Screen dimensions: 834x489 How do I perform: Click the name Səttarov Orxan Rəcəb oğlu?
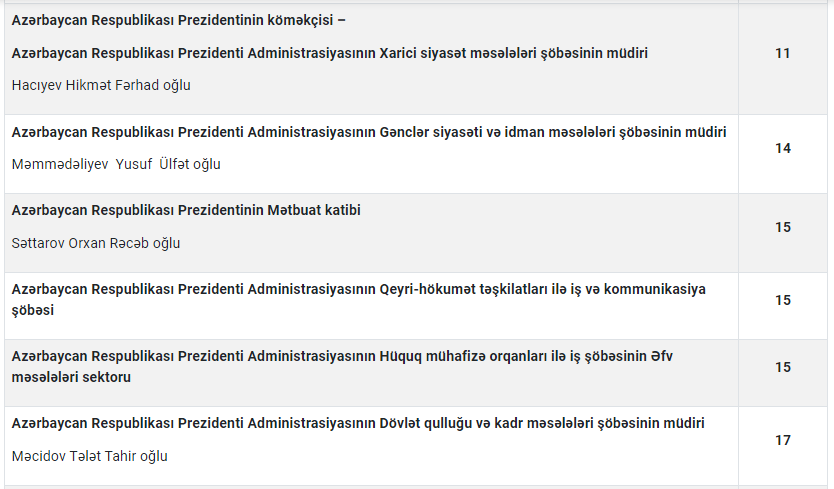coord(96,243)
